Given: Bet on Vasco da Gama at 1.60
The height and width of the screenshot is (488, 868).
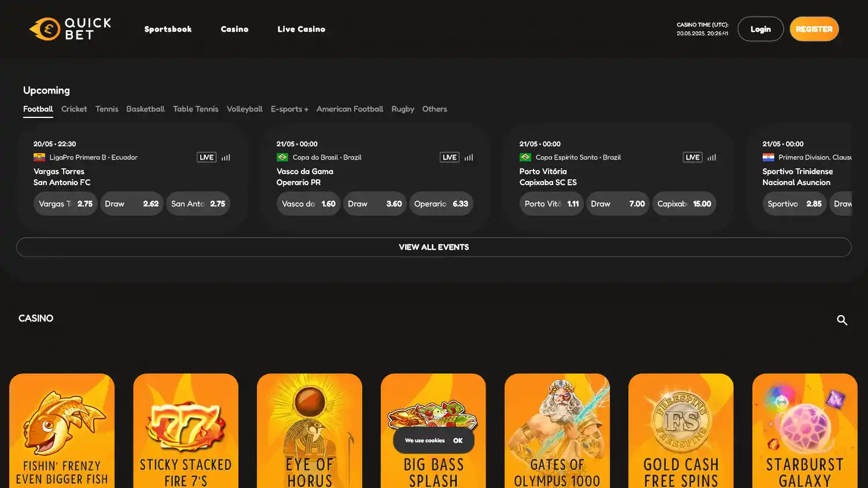Looking at the screenshot, I should (308, 204).
